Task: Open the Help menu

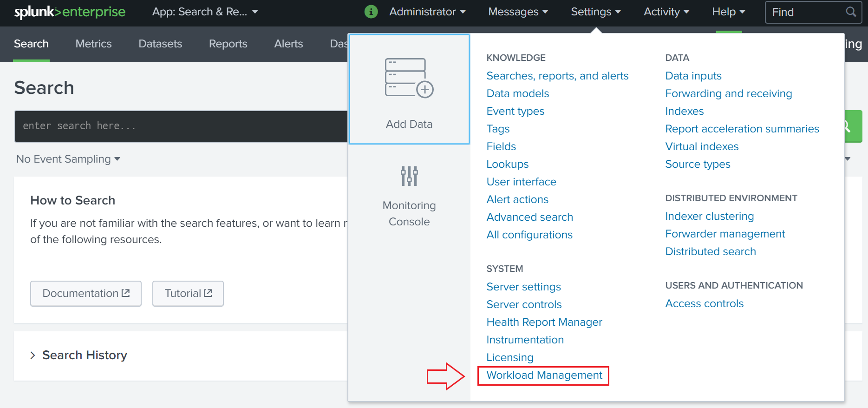Action: (x=728, y=12)
